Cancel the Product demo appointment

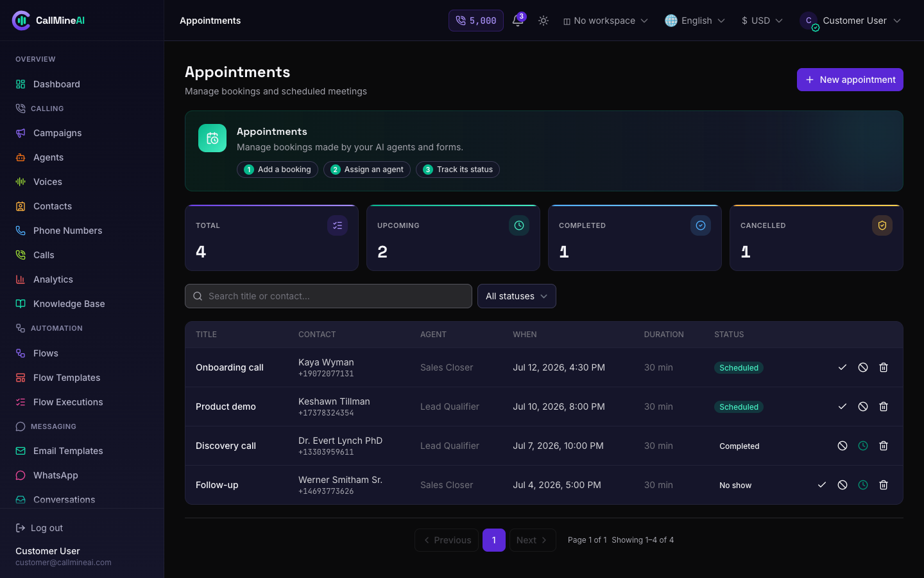coord(863,407)
